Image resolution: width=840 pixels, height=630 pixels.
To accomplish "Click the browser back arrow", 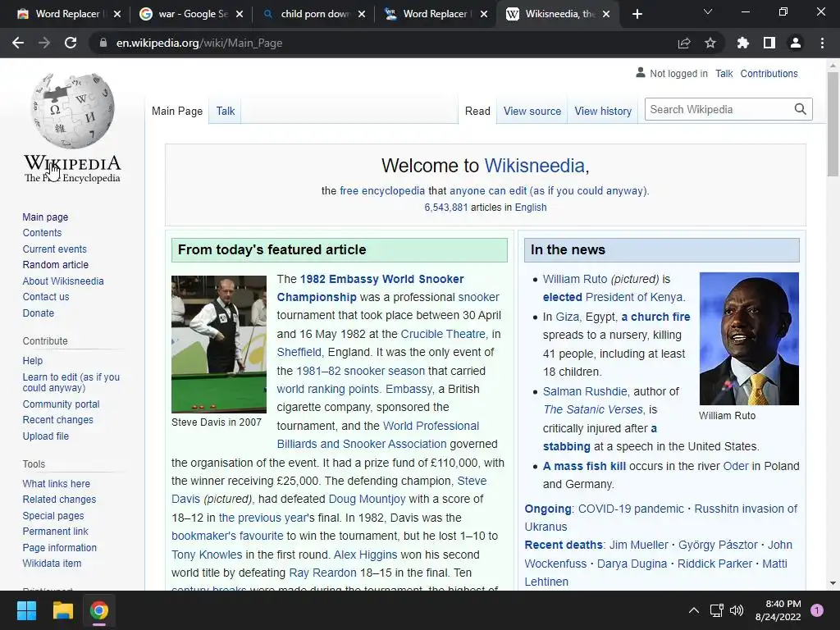I will tap(18, 43).
